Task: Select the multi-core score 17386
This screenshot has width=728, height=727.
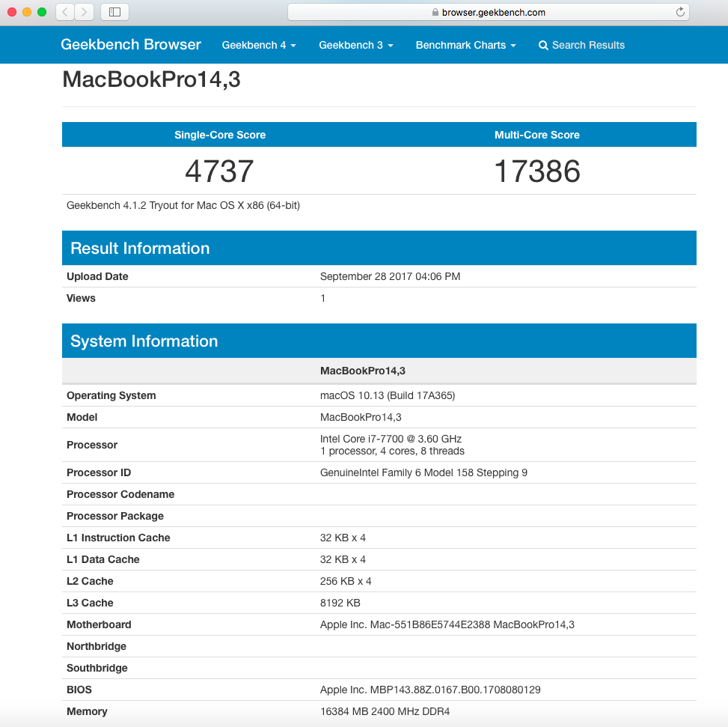Action: click(x=537, y=171)
